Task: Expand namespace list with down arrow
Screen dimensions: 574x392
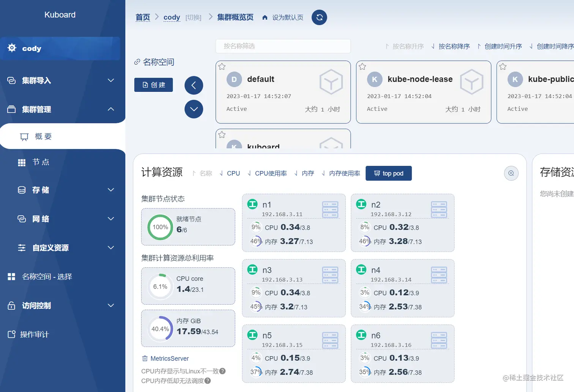Action: 194,109
